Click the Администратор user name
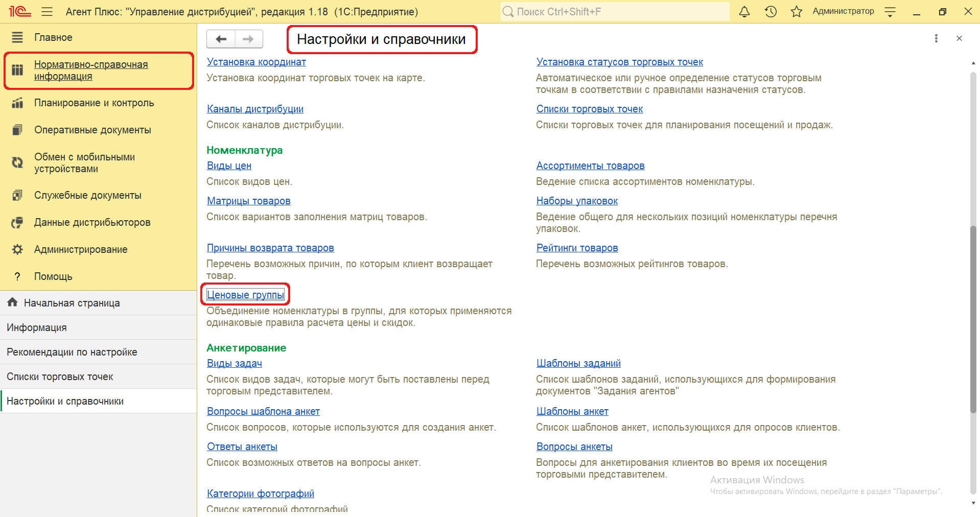Screen dimensions: 980x517 [x=843, y=11]
